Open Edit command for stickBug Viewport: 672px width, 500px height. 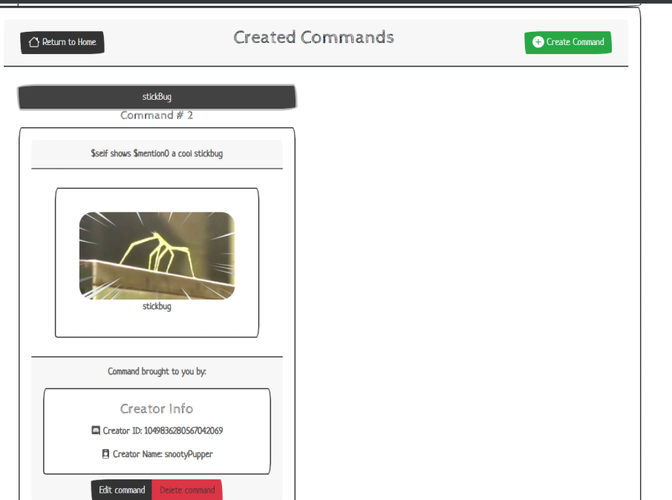coord(122,490)
